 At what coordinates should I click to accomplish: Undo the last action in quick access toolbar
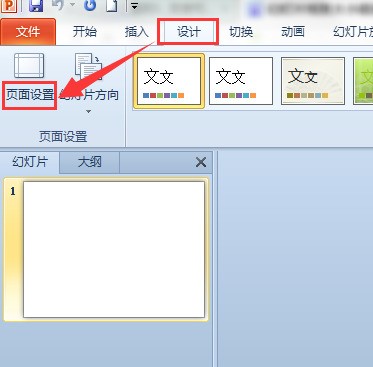pyautogui.click(x=58, y=5)
